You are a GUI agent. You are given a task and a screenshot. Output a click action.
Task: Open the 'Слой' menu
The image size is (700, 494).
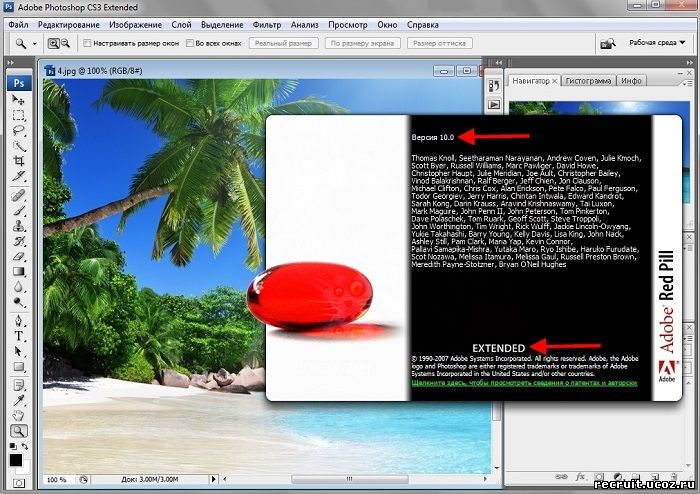click(181, 25)
